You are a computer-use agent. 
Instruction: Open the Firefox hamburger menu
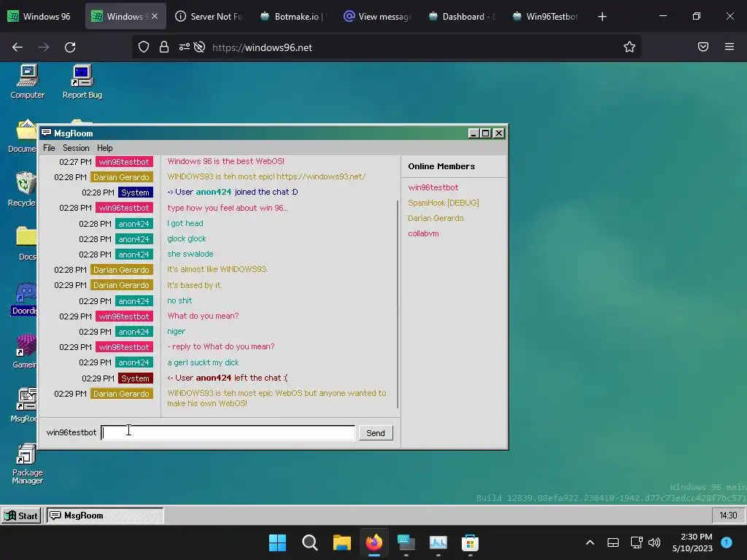(729, 47)
